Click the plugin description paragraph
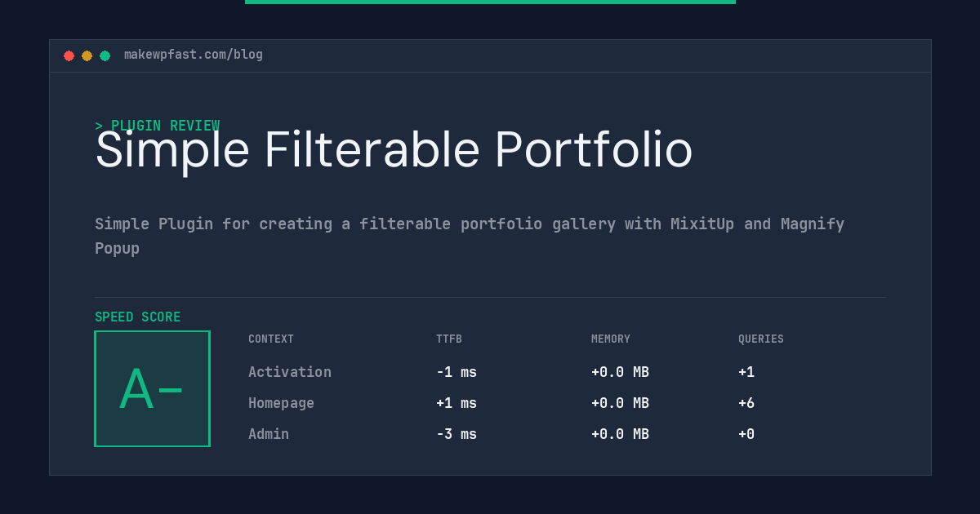Image resolution: width=980 pixels, height=514 pixels. point(470,236)
